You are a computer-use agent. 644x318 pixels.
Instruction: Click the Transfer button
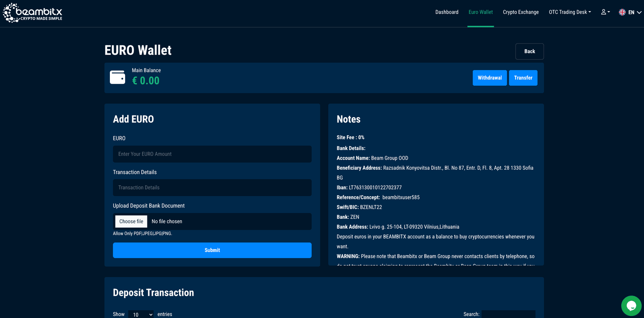523,78
